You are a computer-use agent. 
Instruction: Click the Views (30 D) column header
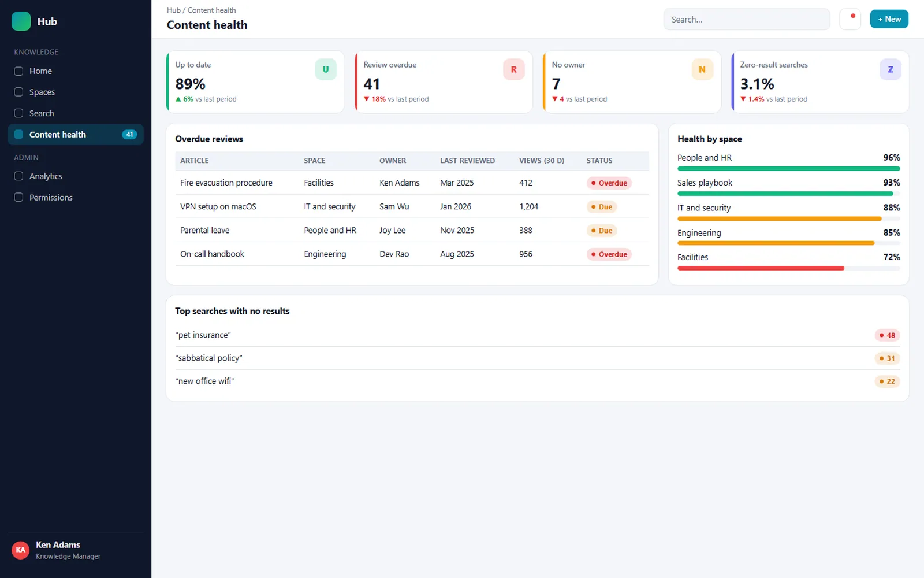click(542, 161)
